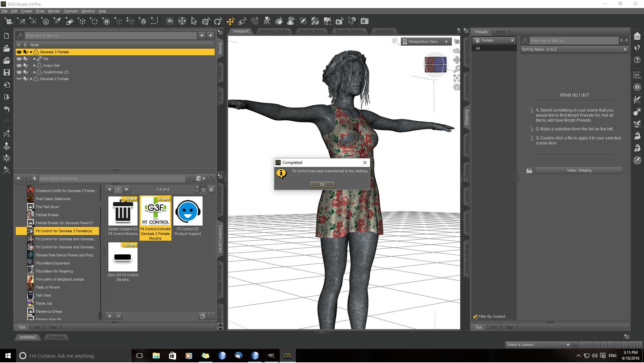Viewport: 644px width, 363px height.
Task: Click the Rotate tool icon
Action: point(218,21)
